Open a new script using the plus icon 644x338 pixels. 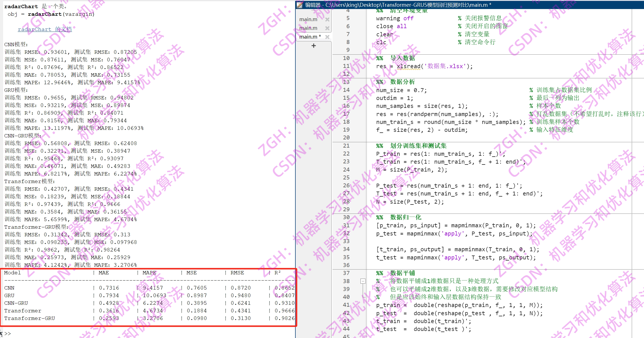(x=313, y=46)
